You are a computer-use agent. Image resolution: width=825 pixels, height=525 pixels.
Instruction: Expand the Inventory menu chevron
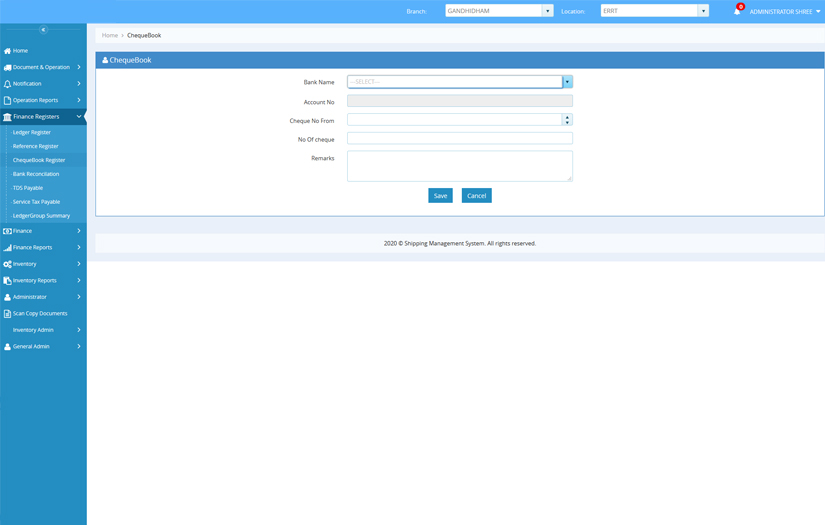[79, 264]
